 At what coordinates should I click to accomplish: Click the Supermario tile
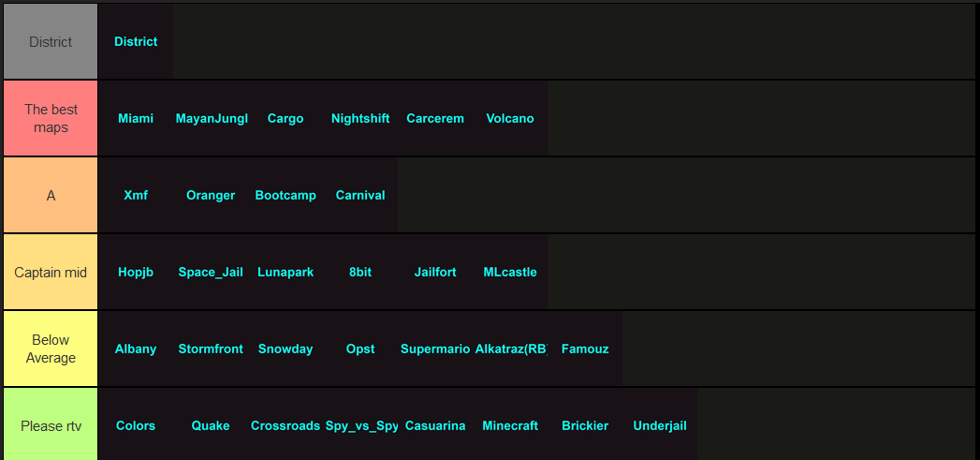click(435, 349)
